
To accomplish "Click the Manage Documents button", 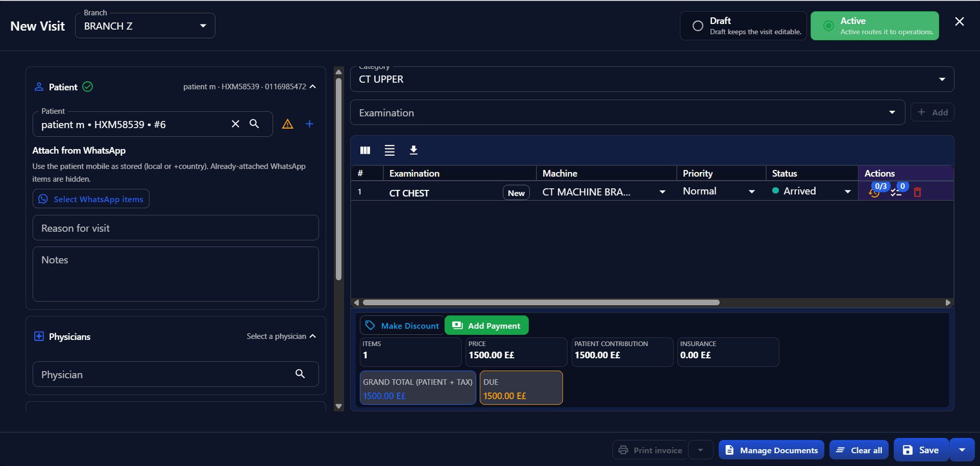I will [x=771, y=450].
